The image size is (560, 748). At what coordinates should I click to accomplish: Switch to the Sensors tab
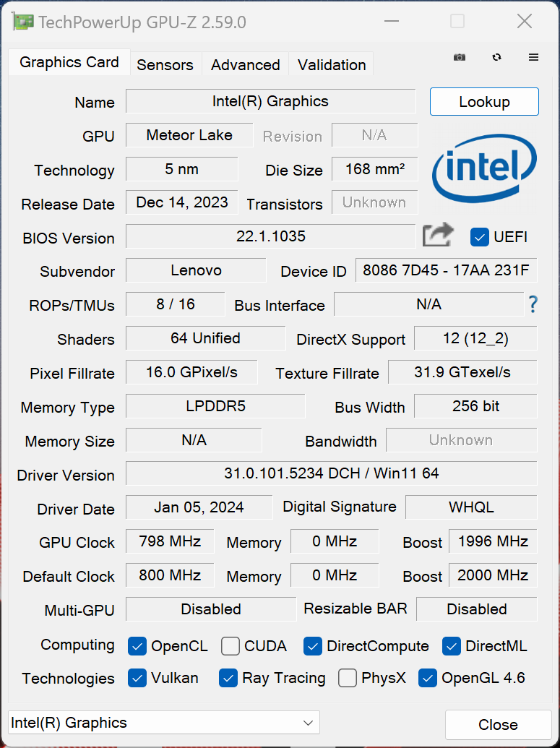click(165, 64)
